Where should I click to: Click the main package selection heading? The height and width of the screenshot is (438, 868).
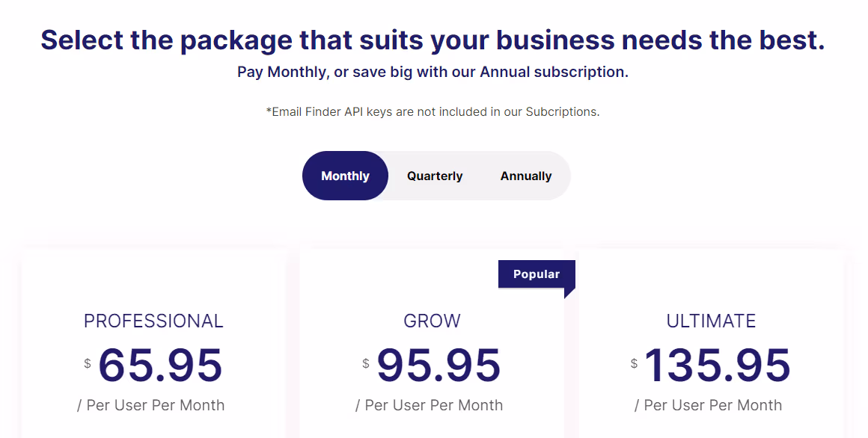point(433,40)
